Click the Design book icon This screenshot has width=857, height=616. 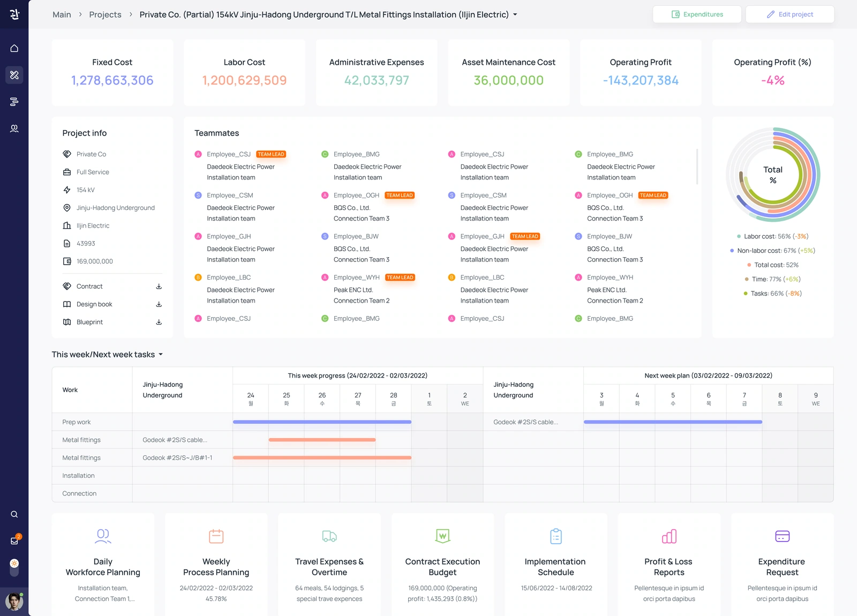67,304
